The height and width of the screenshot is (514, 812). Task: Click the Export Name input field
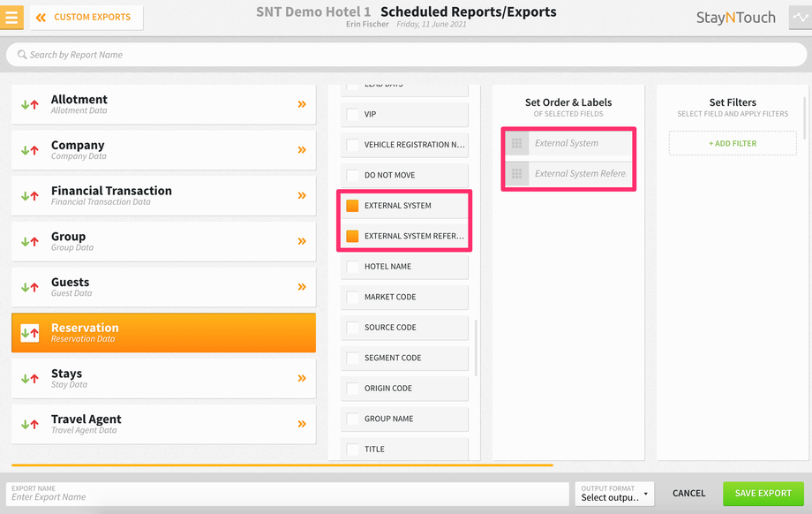click(x=288, y=494)
